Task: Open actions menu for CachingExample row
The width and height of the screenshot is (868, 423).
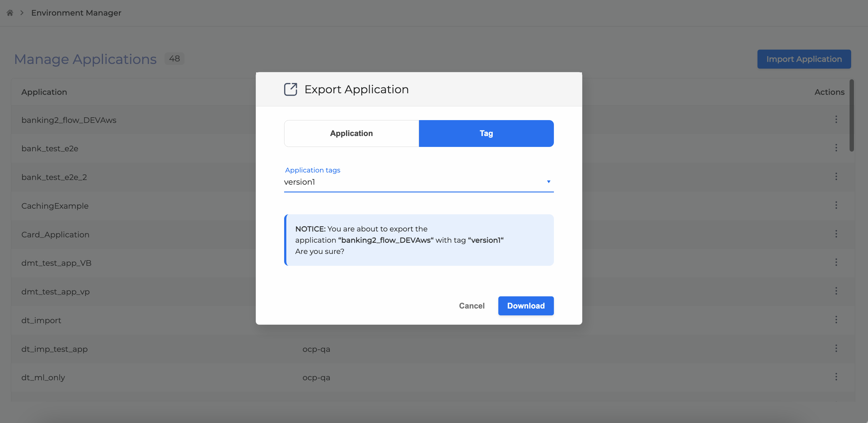Action: pos(836,205)
